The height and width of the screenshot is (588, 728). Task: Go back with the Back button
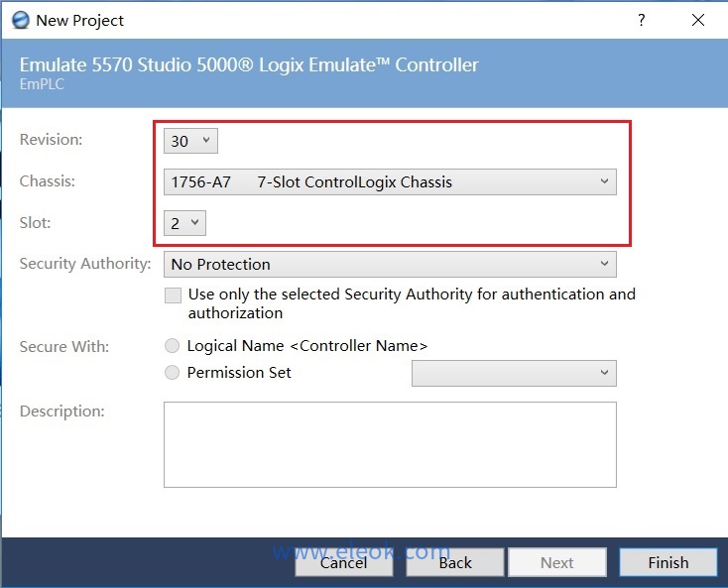(455, 562)
